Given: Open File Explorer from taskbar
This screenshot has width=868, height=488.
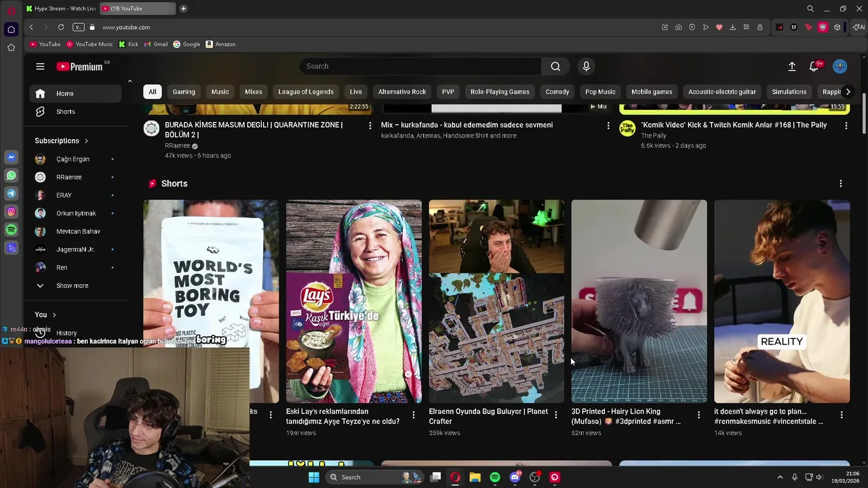Looking at the screenshot, I should tap(475, 477).
